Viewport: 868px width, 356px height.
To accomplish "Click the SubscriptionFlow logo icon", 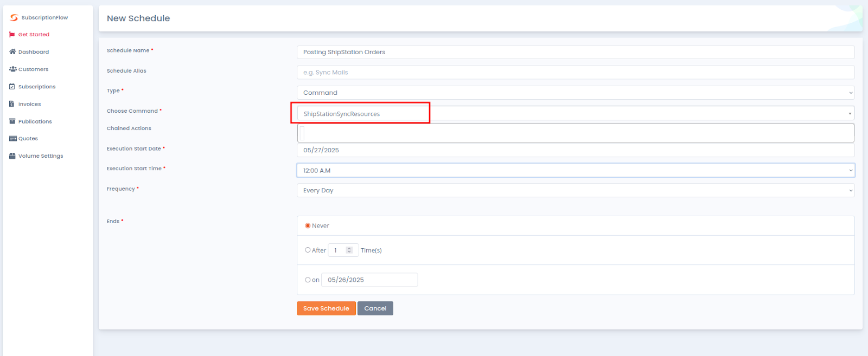I will [x=14, y=17].
